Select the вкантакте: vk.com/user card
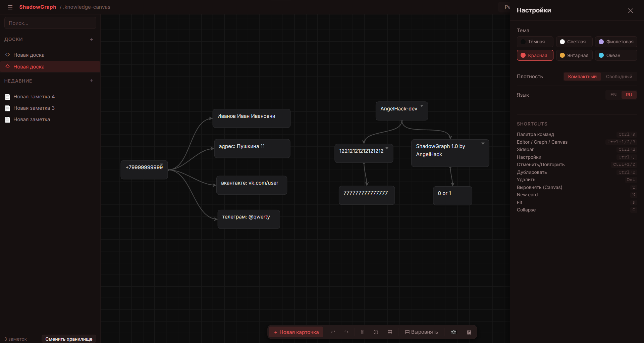 [252, 185]
